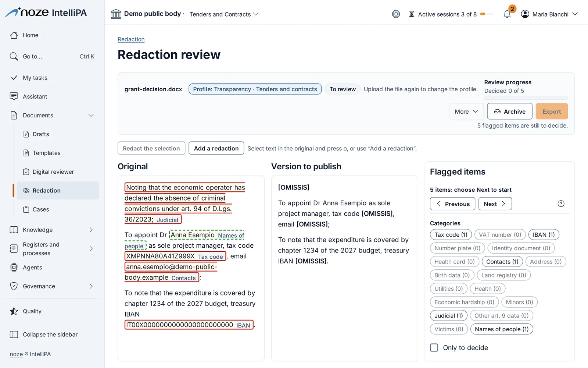588x368 pixels.
Task: Go to Previous flagged item
Action: [452, 204]
